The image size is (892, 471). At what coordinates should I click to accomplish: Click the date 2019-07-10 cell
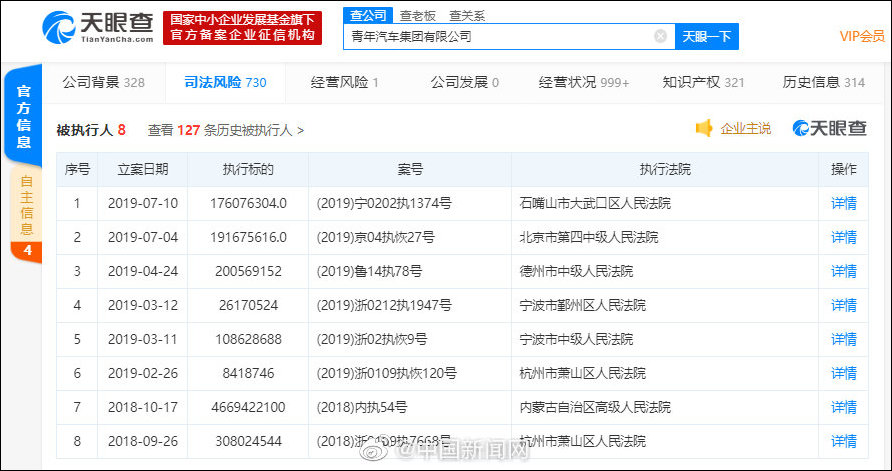pyautogui.click(x=143, y=203)
